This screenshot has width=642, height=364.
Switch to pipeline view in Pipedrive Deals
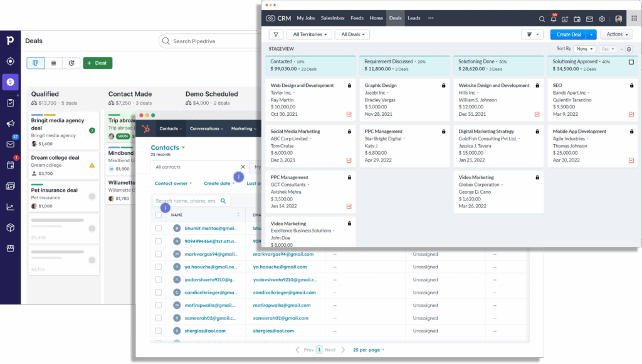pos(36,63)
